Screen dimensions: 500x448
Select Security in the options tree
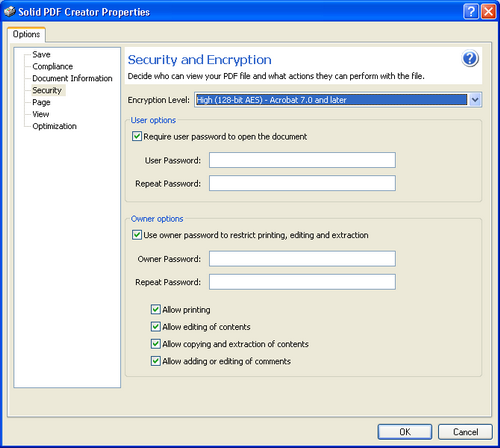click(47, 90)
